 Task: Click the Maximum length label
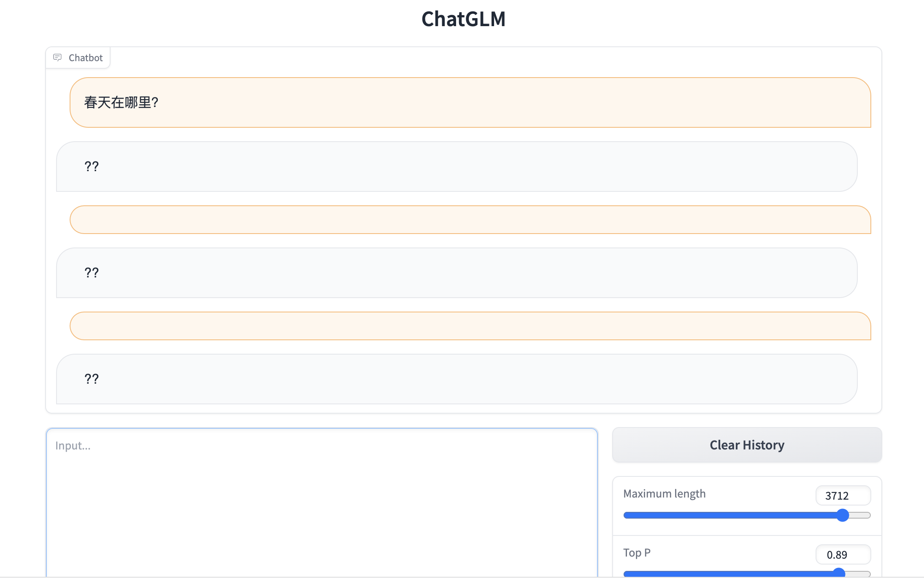click(664, 494)
